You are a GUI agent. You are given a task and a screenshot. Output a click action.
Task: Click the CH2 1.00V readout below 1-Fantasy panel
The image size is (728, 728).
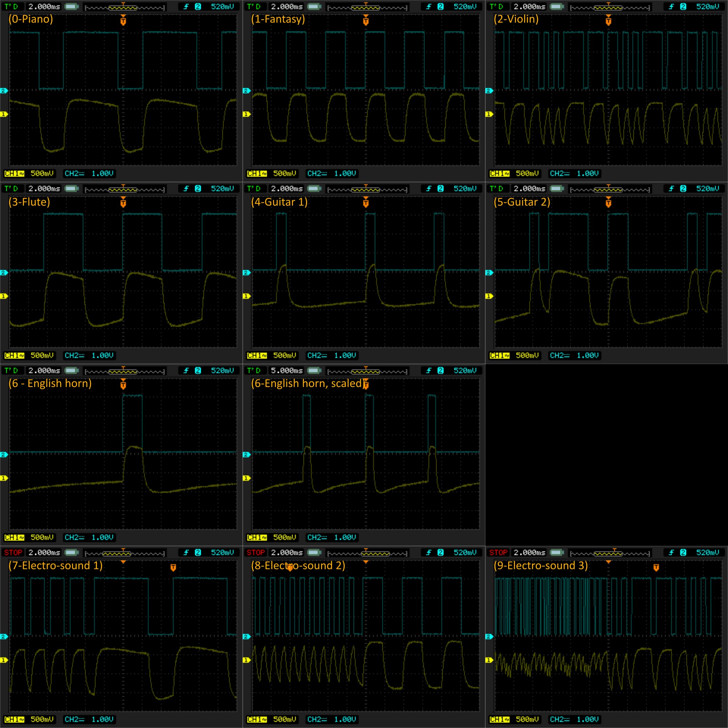point(331,173)
